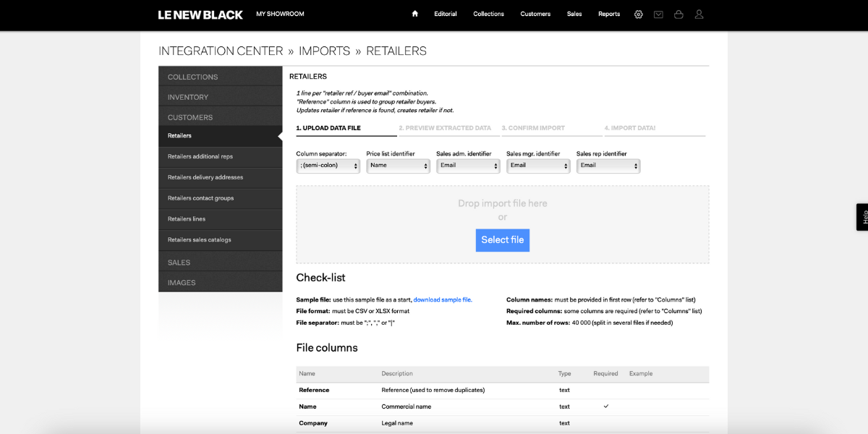Open the Collections menu in top navigation
This screenshot has width=868, height=434.
489,14
